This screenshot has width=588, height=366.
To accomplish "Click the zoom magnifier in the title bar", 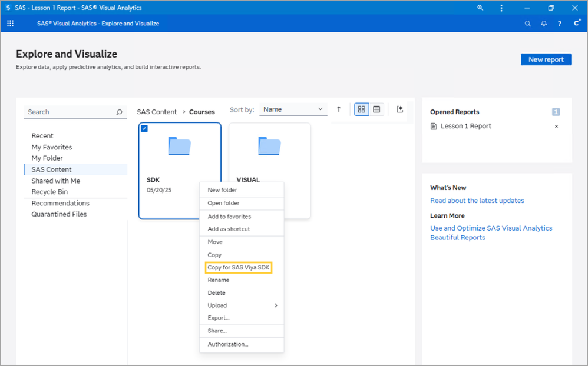I will click(480, 8).
